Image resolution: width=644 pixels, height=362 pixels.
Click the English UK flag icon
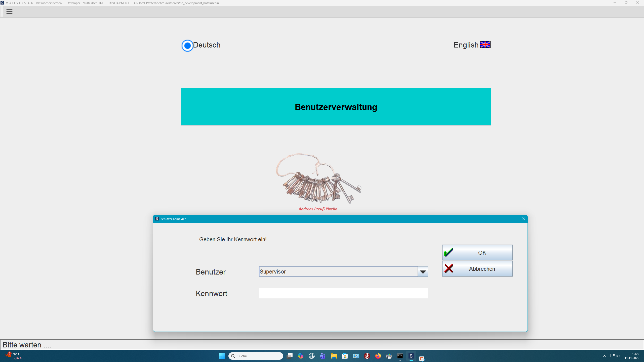(x=485, y=45)
